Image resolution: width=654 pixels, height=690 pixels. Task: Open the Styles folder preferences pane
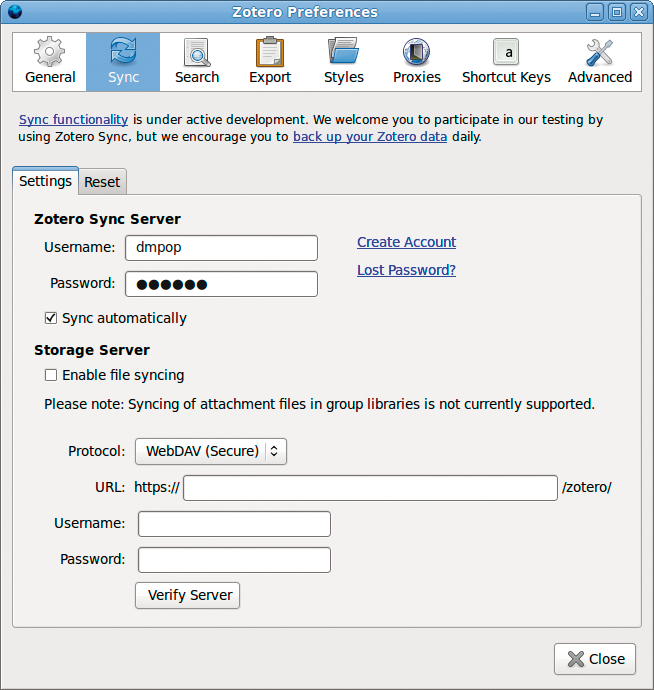[344, 62]
